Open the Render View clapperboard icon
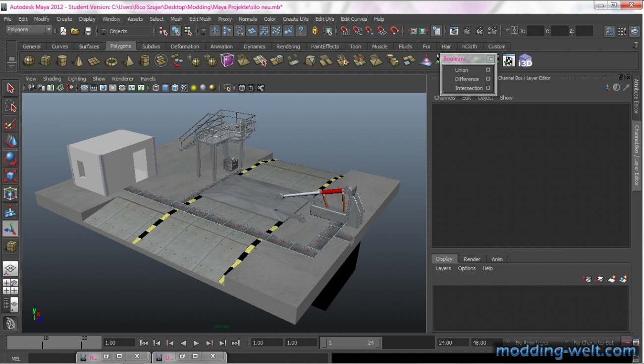 454,31
